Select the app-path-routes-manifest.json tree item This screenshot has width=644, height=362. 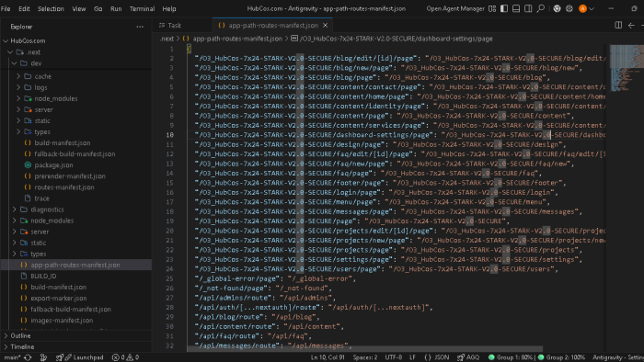[76, 265]
